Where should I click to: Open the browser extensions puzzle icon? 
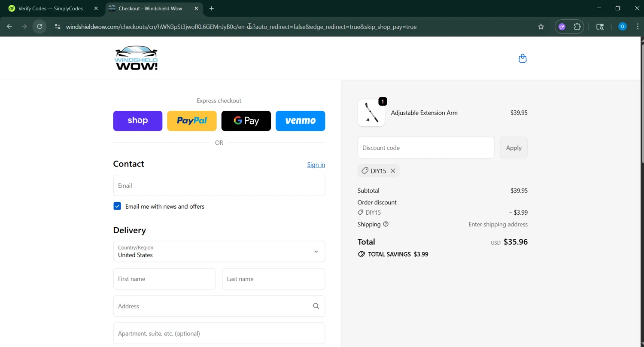pyautogui.click(x=577, y=27)
